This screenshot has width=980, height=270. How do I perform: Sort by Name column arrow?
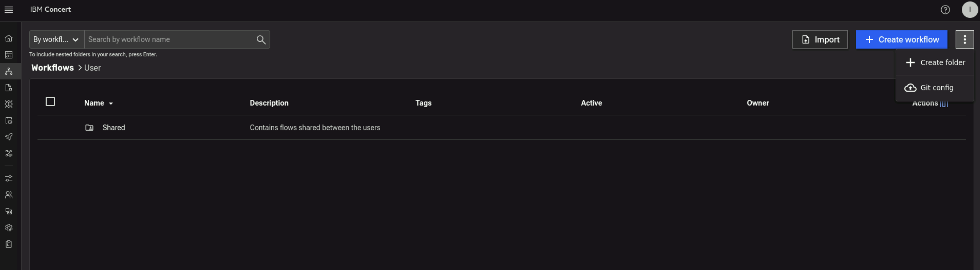click(x=111, y=103)
